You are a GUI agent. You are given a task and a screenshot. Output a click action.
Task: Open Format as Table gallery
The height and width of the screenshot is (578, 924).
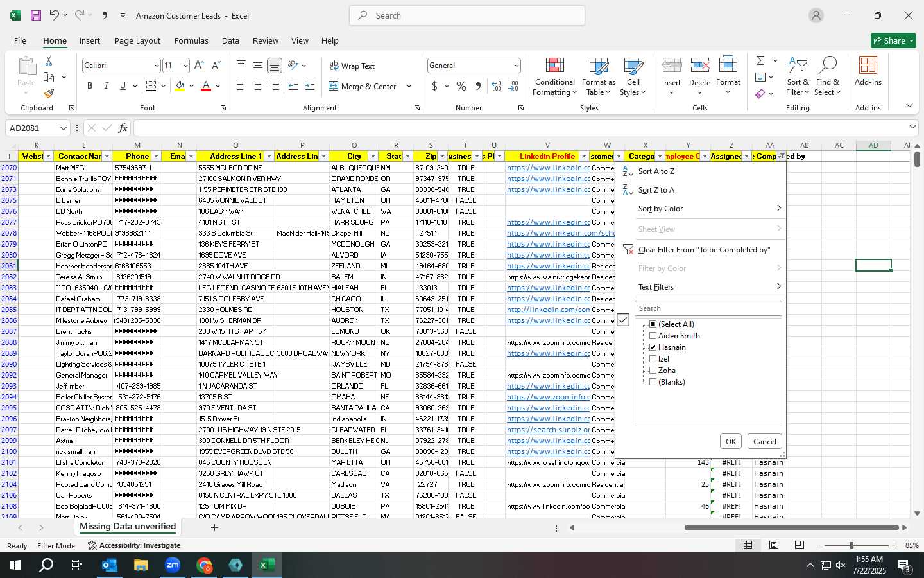(598, 77)
